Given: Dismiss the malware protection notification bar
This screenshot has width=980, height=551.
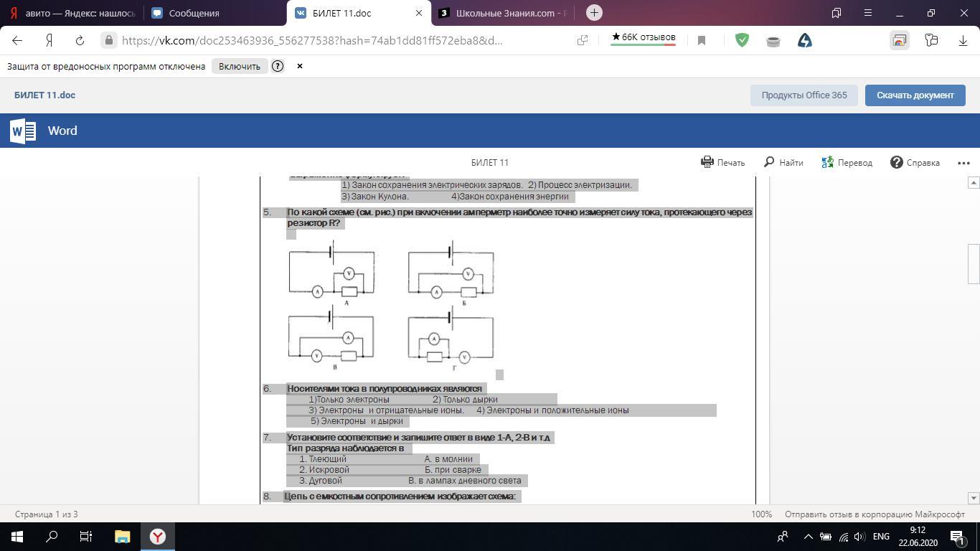Looking at the screenshot, I should pos(300,66).
